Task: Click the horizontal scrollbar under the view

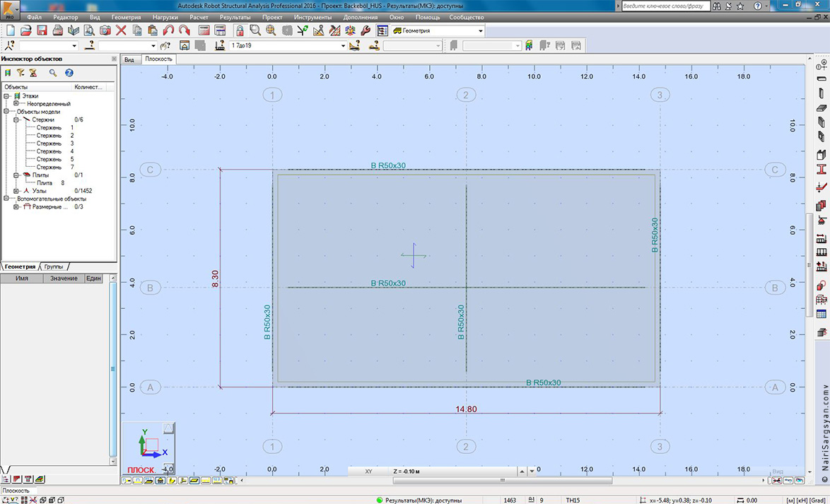Action: click(503, 481)
